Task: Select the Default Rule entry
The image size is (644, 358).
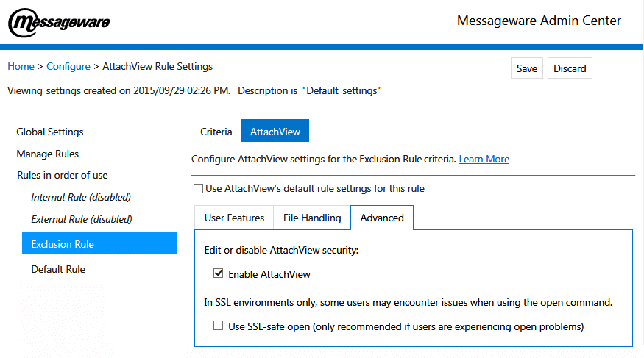Action: pos(58,269)
